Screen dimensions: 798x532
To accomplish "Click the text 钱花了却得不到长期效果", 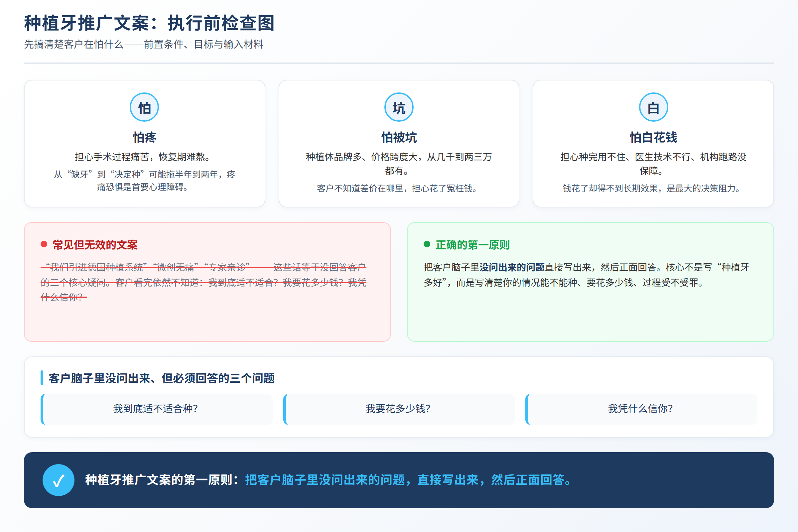I will click(610, 188).
